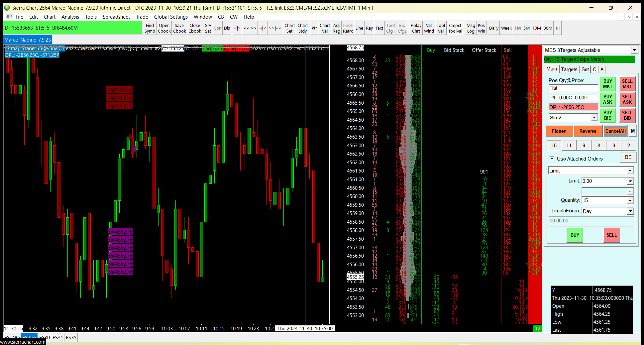Set quantity with the 11 preset button
Image resolution: width=644 pixels, height=345 pixels.
(569, 145)
